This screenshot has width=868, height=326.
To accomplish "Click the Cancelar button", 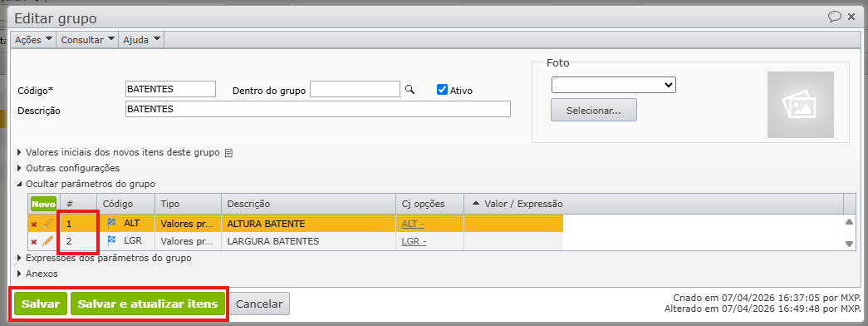I will (259, 304).
